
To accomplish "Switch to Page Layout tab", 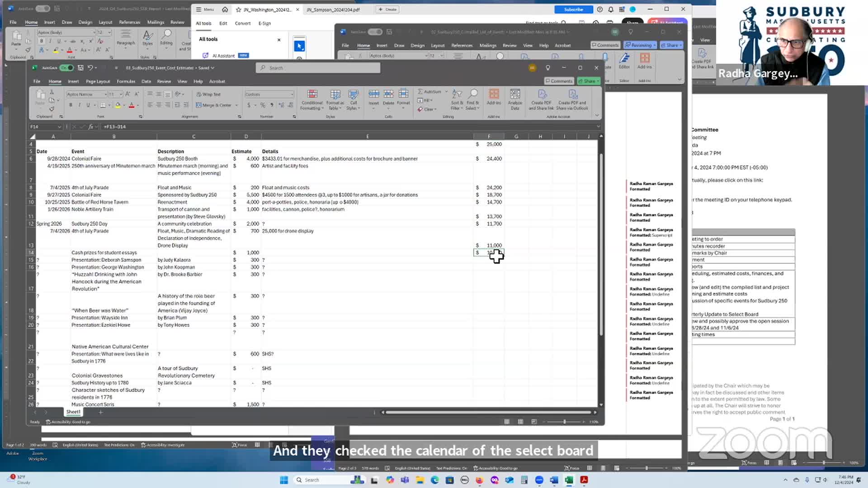I will 98,81.
